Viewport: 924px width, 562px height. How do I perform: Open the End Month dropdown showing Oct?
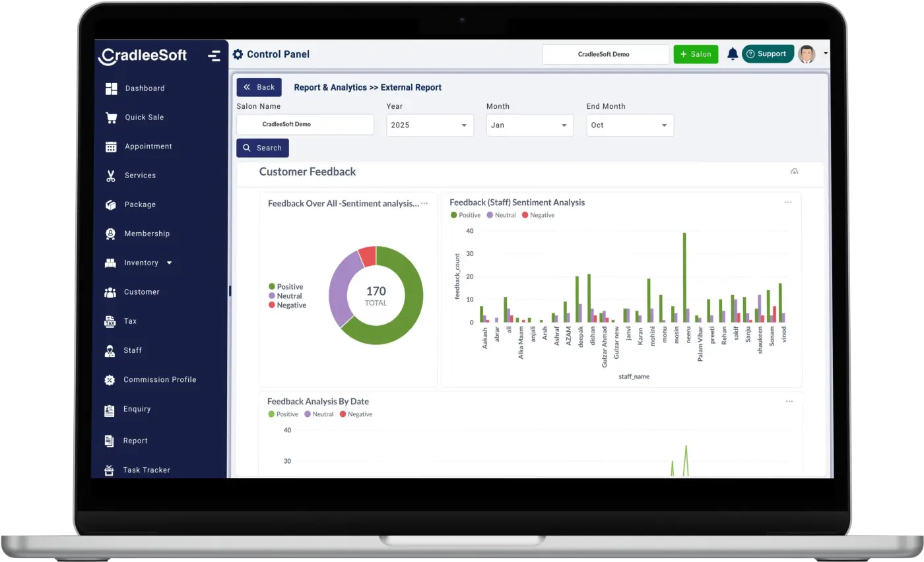tap(630, 125)
